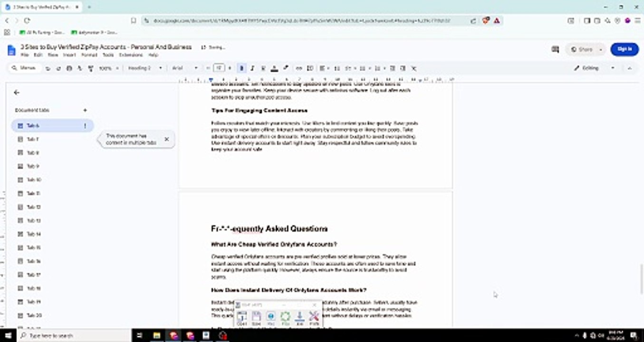The height and width of the screenshot is (342, 644).
Task: Open Tab 6 options three-dot menu
Action: click(x=86, y=126)
